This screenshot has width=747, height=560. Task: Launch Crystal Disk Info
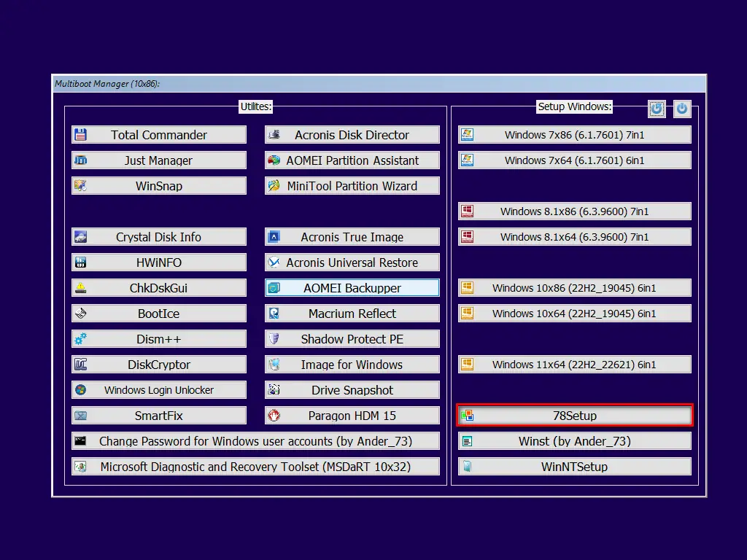(x=159, y=236)
